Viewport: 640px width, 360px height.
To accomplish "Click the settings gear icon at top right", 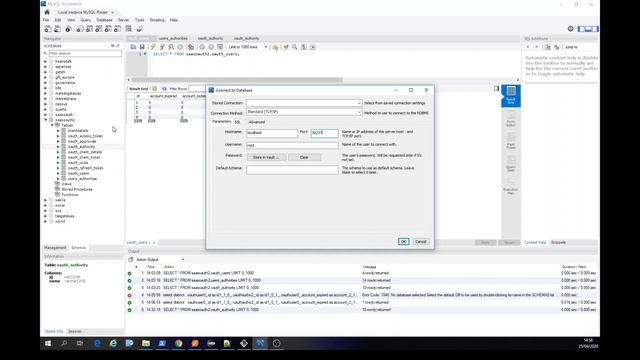I will point(571,29).
